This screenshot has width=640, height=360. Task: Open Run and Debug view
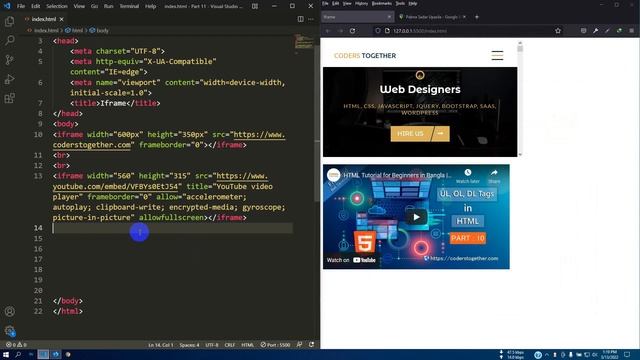(9, 79)
